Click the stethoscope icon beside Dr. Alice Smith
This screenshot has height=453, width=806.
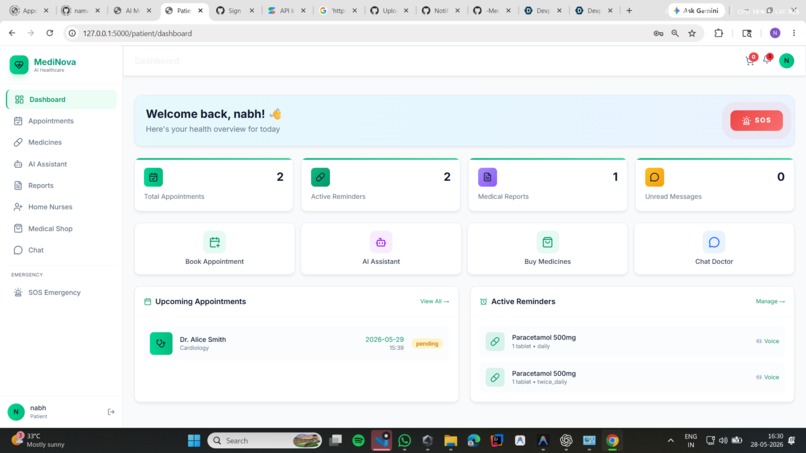click(161, 343)
